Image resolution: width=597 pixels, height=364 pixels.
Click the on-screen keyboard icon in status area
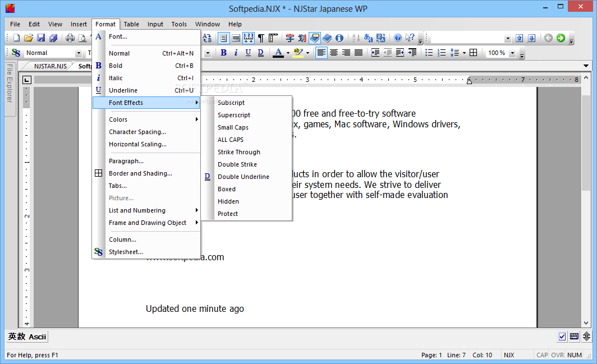tap(574, 336)
